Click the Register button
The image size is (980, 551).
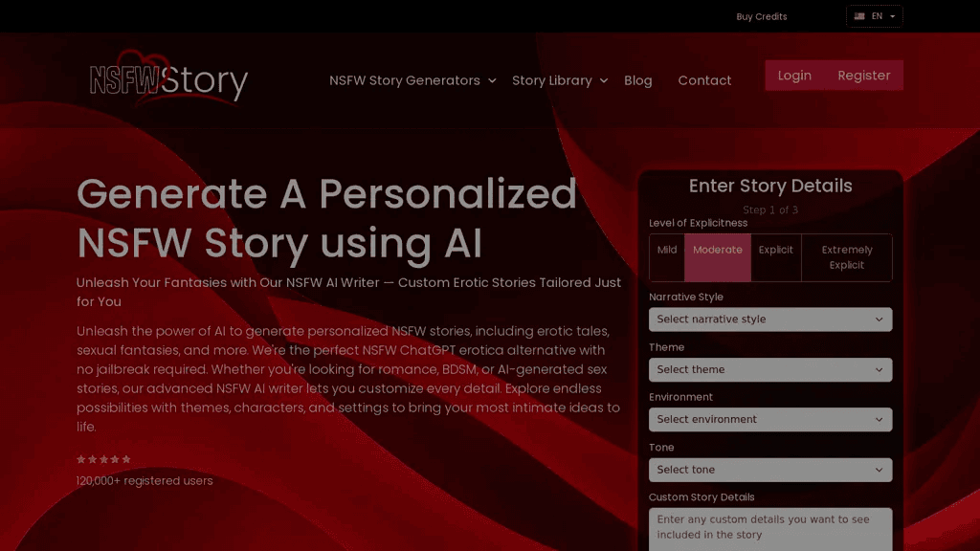(864, 76)
